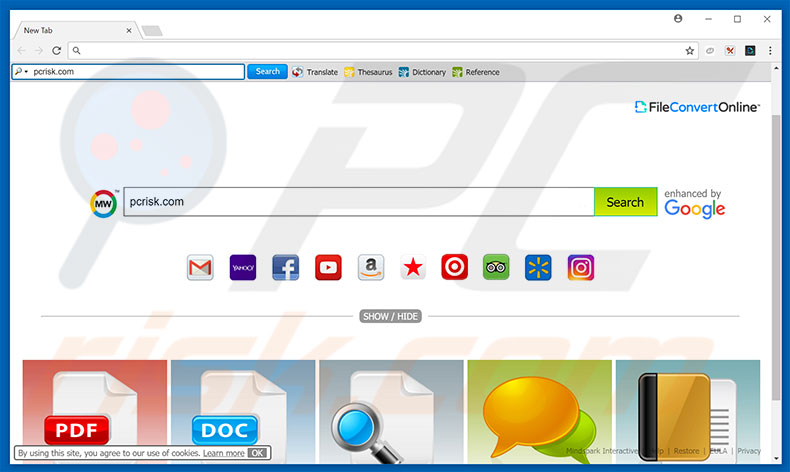Viewport: 790px width, 472px height.
Task: Click the scrollbar up arrow
Action: (776, 68)
